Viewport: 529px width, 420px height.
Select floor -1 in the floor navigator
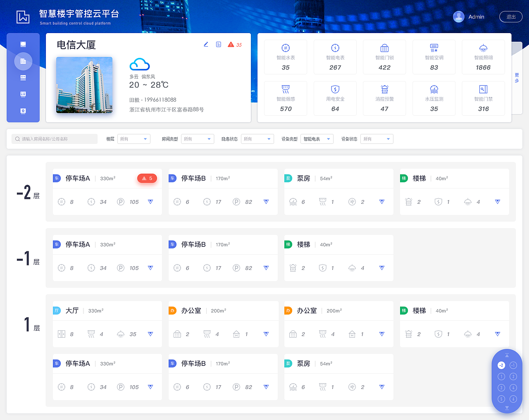513,365
